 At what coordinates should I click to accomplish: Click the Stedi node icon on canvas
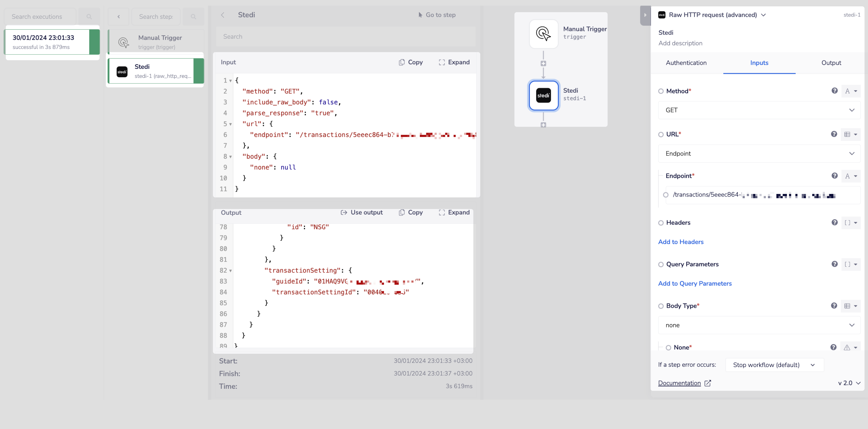[x=543, y=95]
